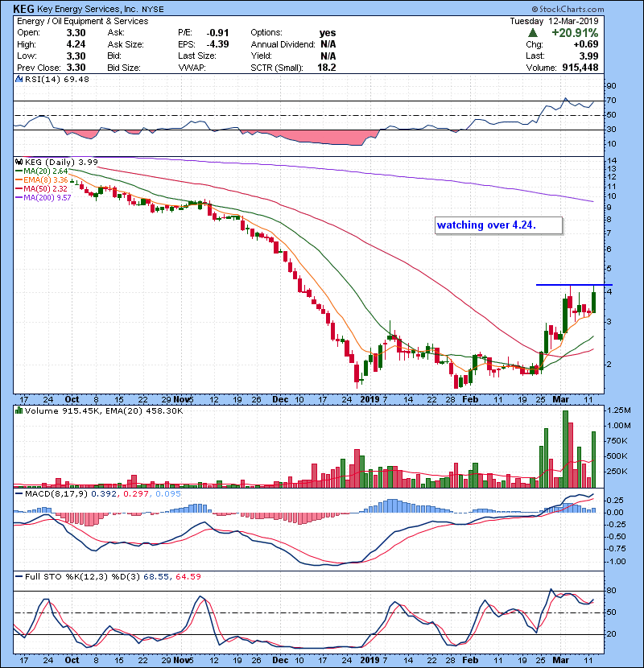This screenshot has height=668, width=644.
Task: Click the Last price value '3.99' in header
Action: coord(589,56)
